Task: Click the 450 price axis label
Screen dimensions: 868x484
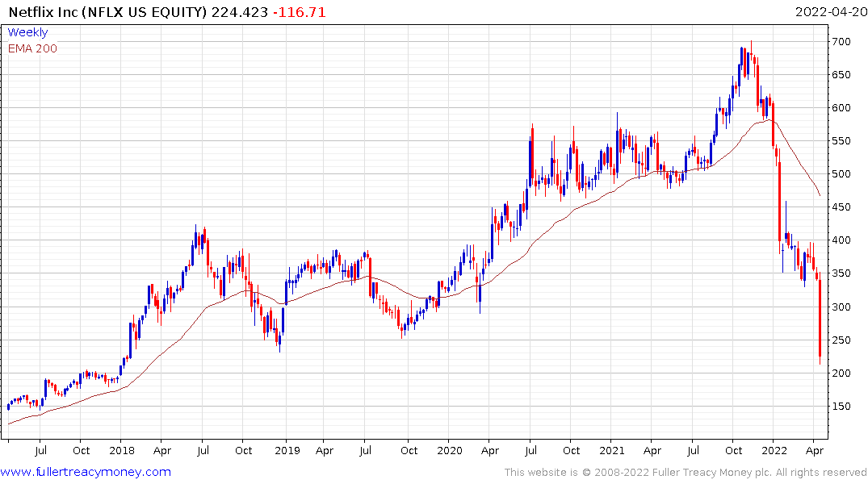Action: (841, 207)
